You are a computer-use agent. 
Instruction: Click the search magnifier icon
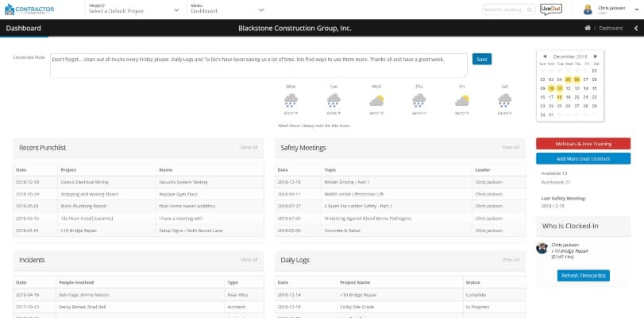pos(530,10)
